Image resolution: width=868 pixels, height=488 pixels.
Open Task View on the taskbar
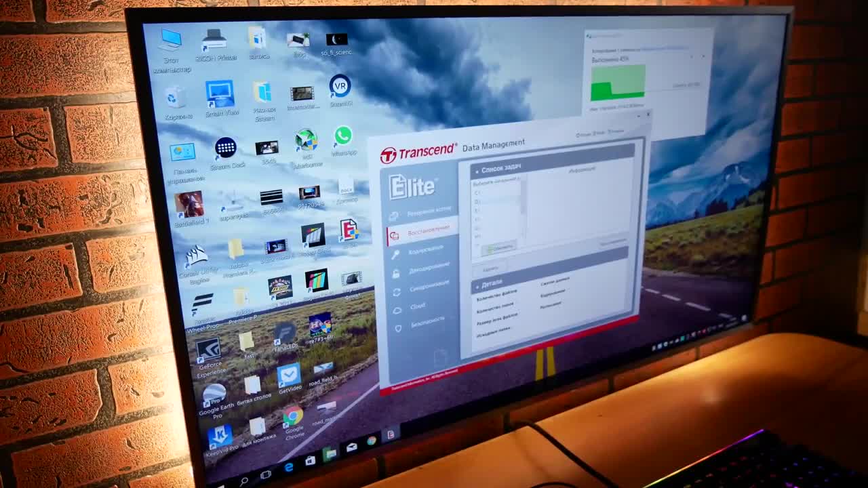[266, 474]
